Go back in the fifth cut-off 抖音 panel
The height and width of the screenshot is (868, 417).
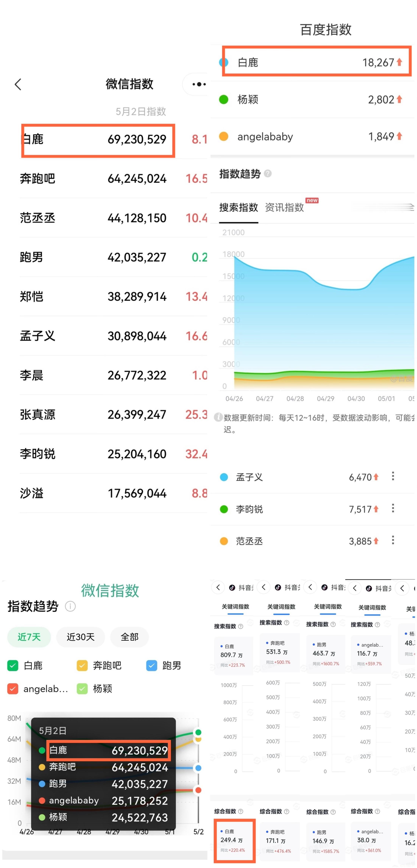(x=402, y=588)
